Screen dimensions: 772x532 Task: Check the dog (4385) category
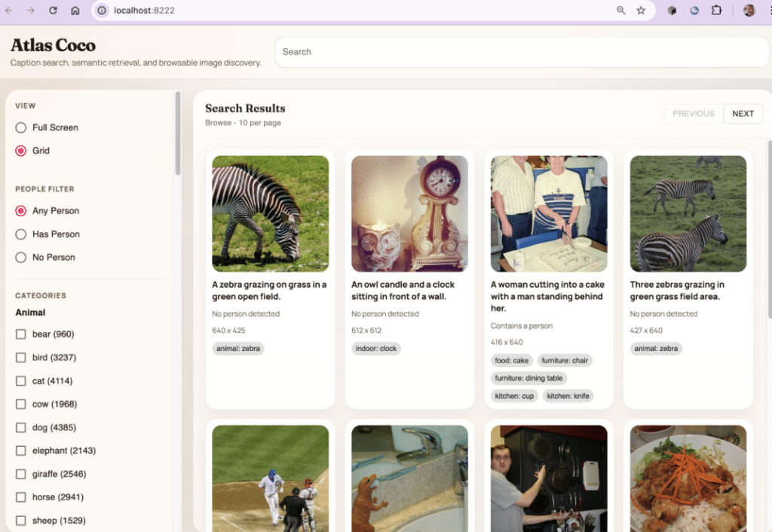click(20, 427)
